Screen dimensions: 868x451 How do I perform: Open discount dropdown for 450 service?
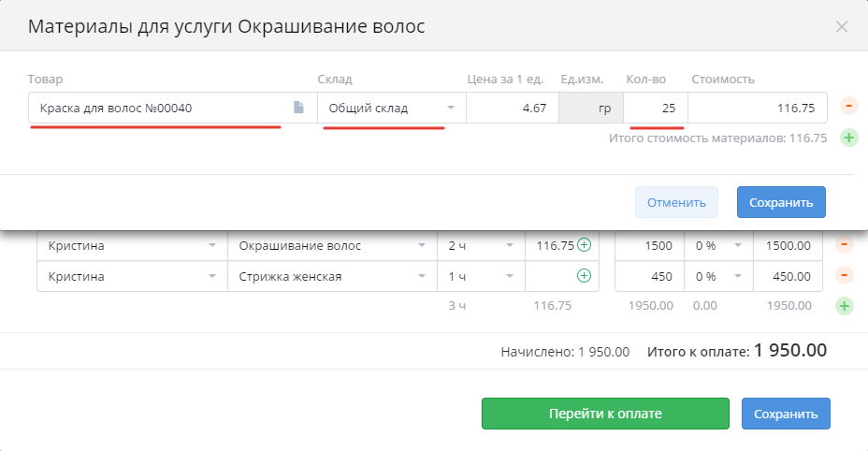pos(718,276)
